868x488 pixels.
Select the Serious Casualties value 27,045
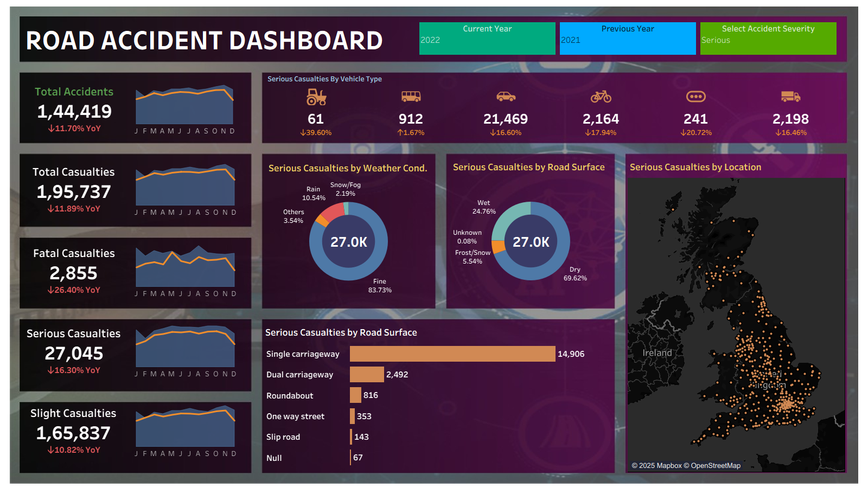click(74, 354)
